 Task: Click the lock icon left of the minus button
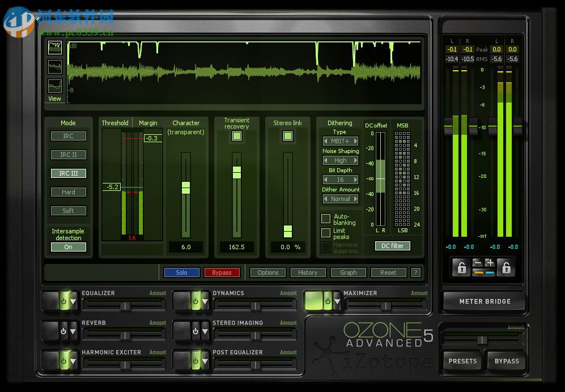462,267
